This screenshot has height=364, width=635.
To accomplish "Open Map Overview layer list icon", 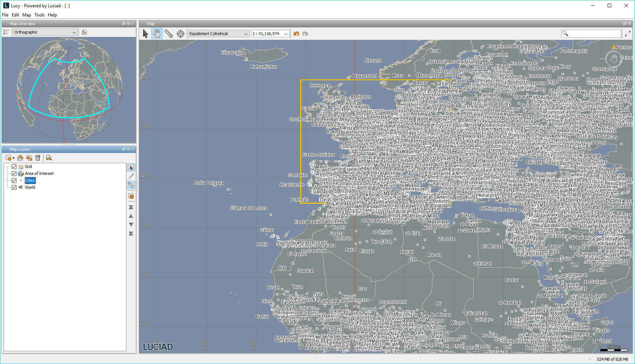I will click(x=6, y=32).
